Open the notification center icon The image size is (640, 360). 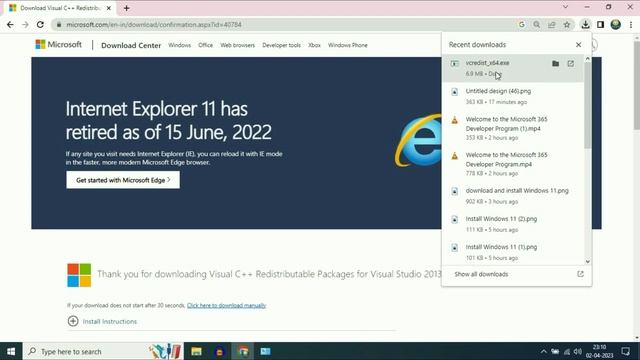pyautogui.click(x=625, y=351)
